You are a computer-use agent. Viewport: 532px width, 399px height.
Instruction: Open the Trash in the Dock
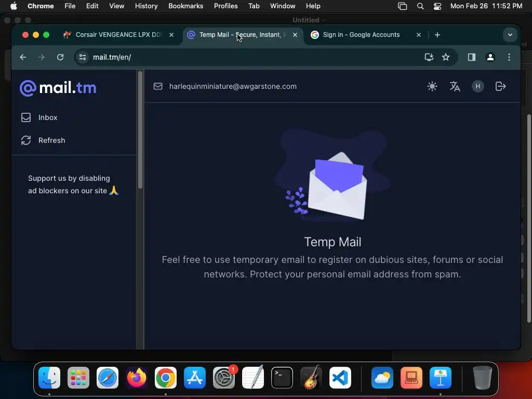[483, 377]
